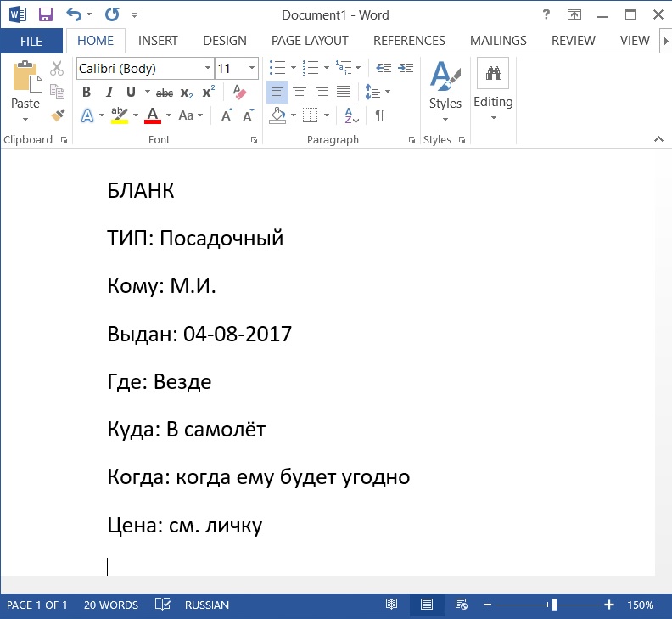The width and height of the screenshot is (672, 619).
Task: Open the font name Calibri dropdown
Action: click(208, 69)
